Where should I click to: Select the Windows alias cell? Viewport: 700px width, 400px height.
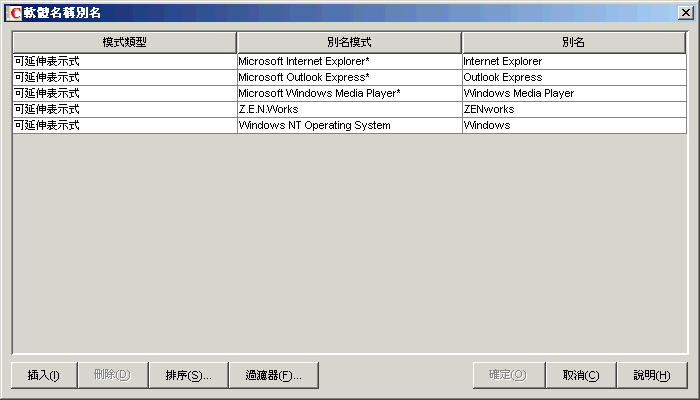point(574,125)
